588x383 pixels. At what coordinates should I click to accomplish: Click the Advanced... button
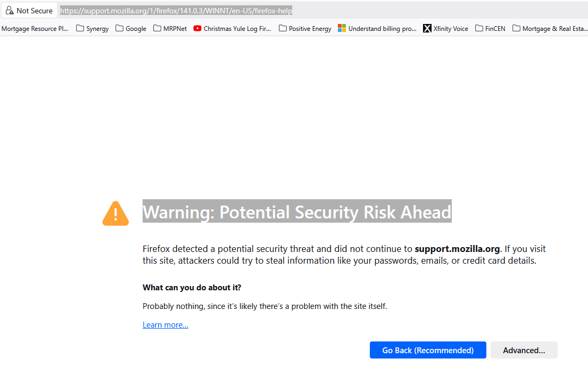[524, 350]
